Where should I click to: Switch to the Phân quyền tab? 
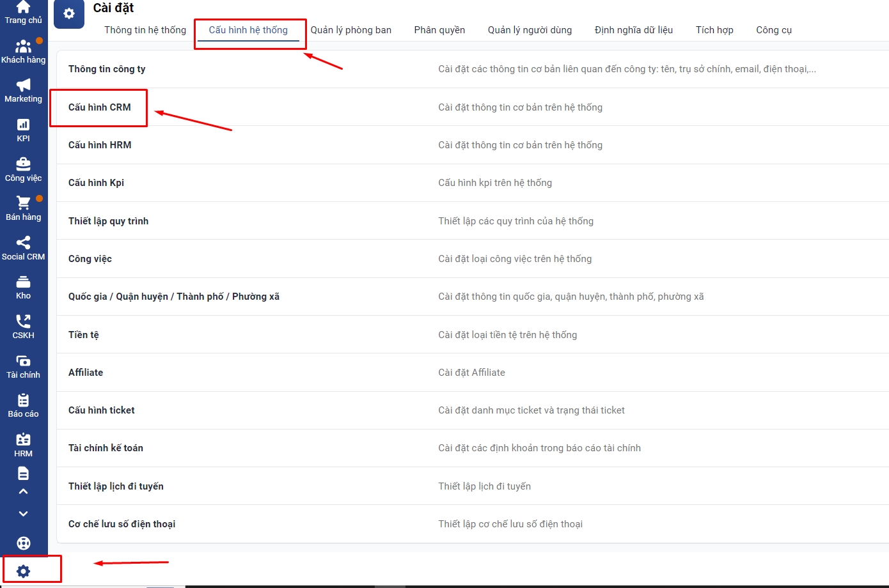pyautogui.click(x=439, y=30)
